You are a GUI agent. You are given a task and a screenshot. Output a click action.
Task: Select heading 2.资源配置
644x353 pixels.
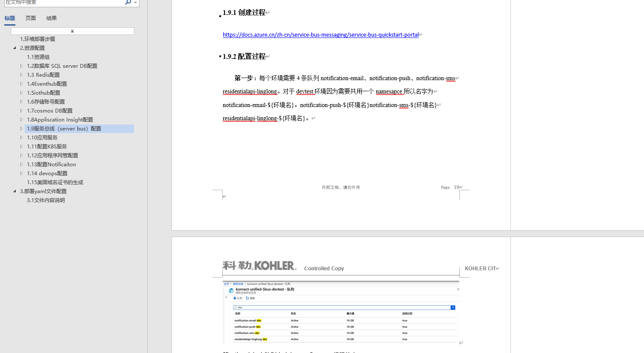pyautogui.click(x=32, y=48)
